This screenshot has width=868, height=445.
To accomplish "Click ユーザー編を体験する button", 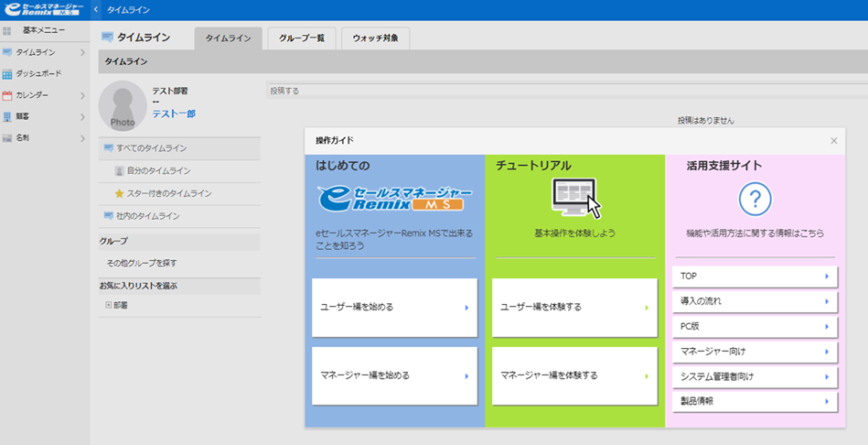I will 574,308.
